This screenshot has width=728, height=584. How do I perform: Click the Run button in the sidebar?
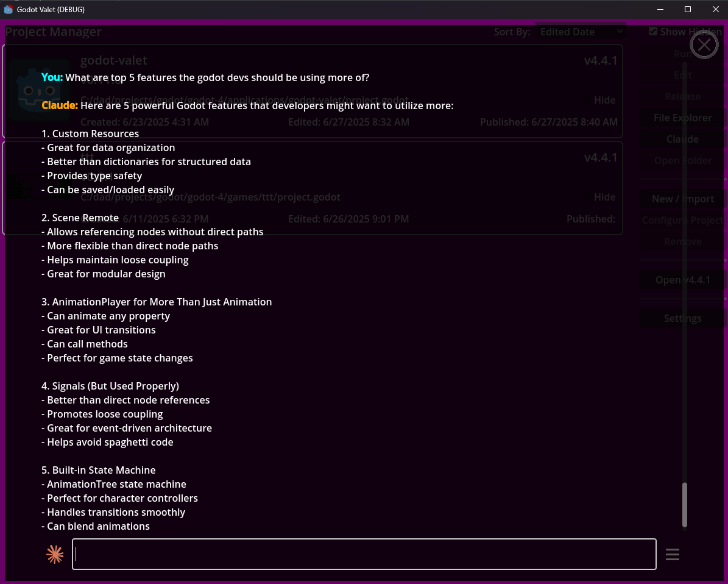682,54
